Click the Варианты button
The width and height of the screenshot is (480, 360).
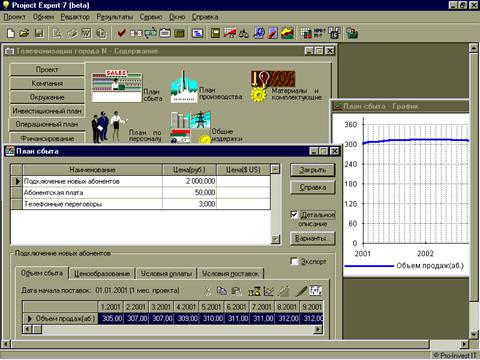[x=312, y=238]
